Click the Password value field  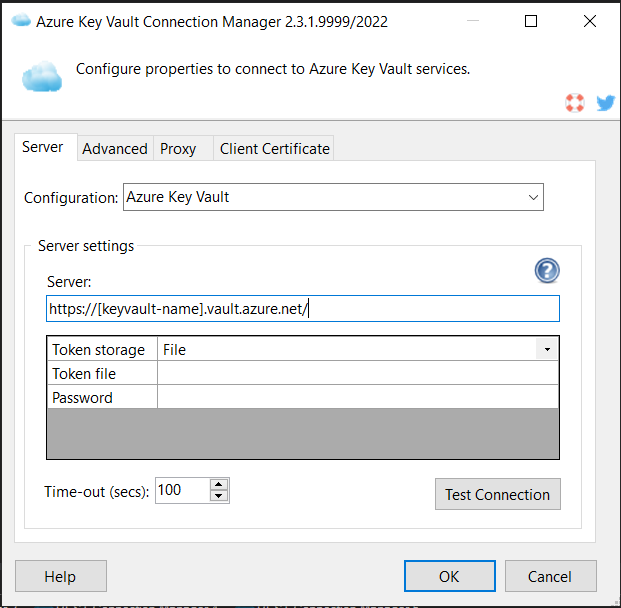click(357, 397)
